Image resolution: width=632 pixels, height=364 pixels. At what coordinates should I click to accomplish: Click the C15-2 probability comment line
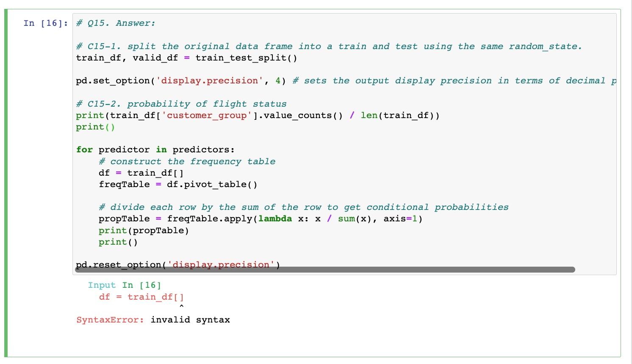[x=181, y=104]
